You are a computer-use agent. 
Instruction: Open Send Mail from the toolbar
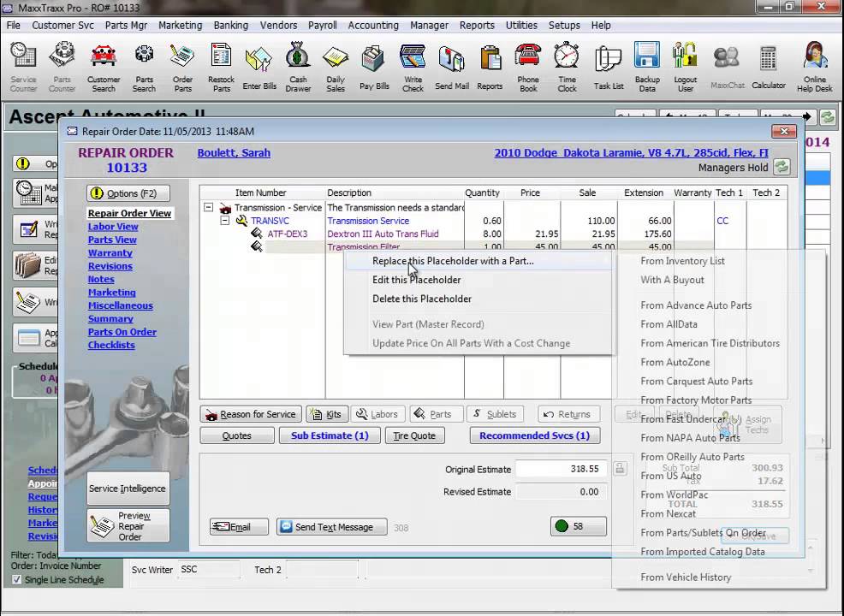[452, 67]
